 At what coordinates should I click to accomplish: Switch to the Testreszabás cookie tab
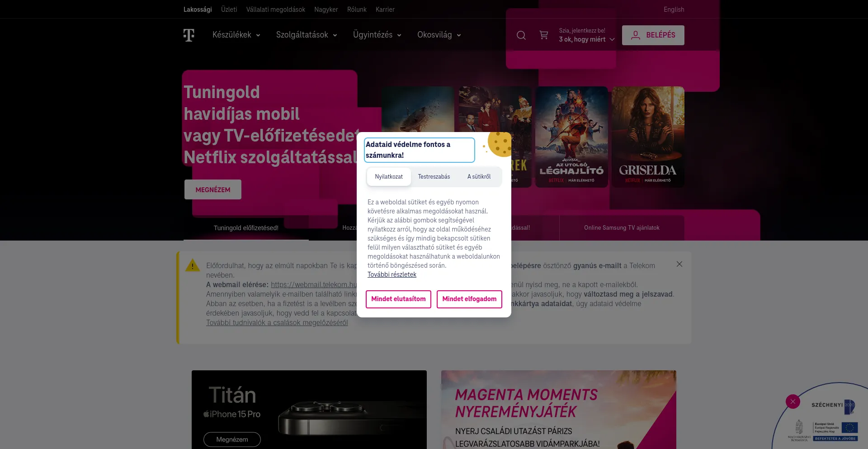[x=434, y=177]
